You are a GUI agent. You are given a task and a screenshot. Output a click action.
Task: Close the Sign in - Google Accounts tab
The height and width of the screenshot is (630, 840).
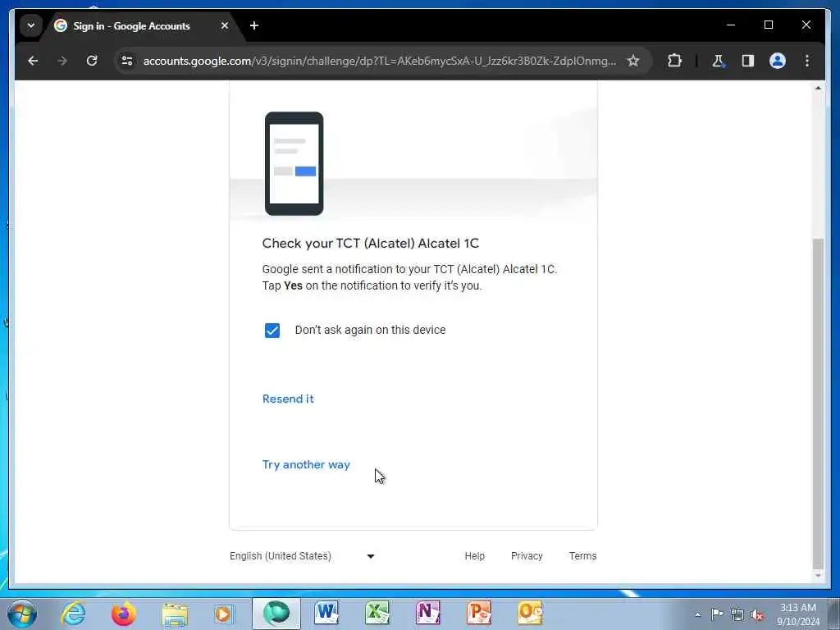coord(225,25)
